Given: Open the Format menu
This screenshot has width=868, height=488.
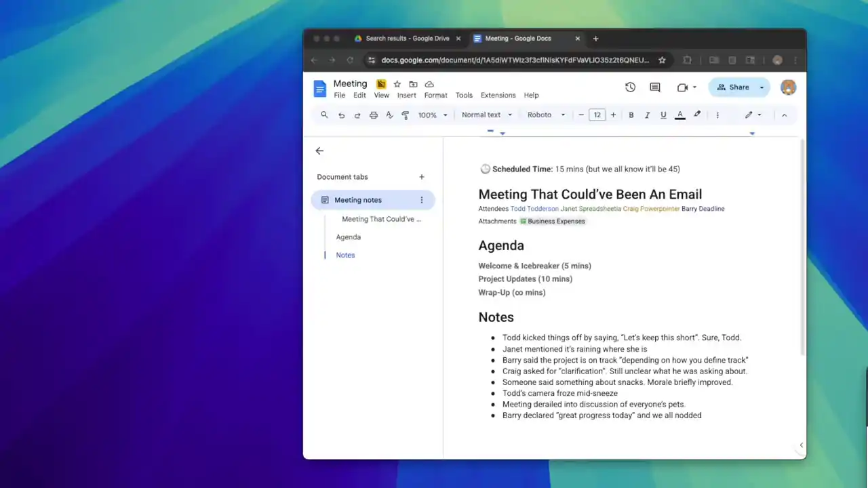Looking at the screenshot, I should pos(435,96).
